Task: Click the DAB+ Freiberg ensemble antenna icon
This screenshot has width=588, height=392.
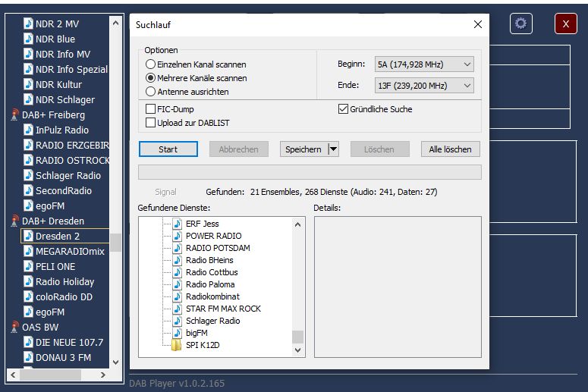Action: [14, 115]
